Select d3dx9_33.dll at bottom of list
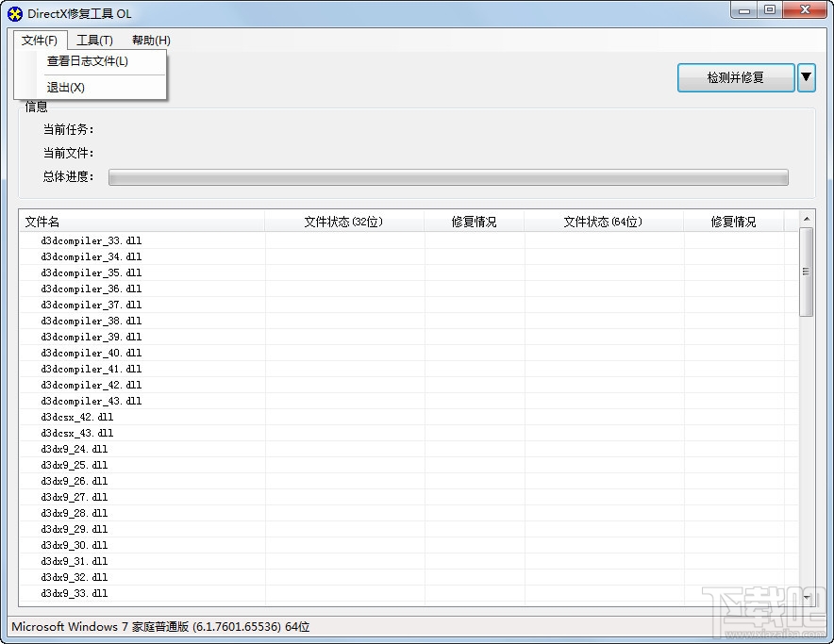Viewport: 834px width, 644px height. pos(74,593)
